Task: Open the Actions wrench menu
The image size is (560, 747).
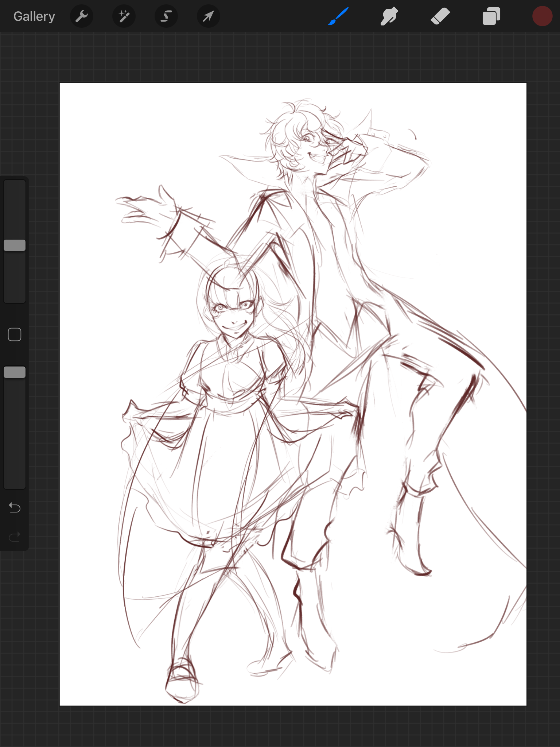Action: (82, 16)
